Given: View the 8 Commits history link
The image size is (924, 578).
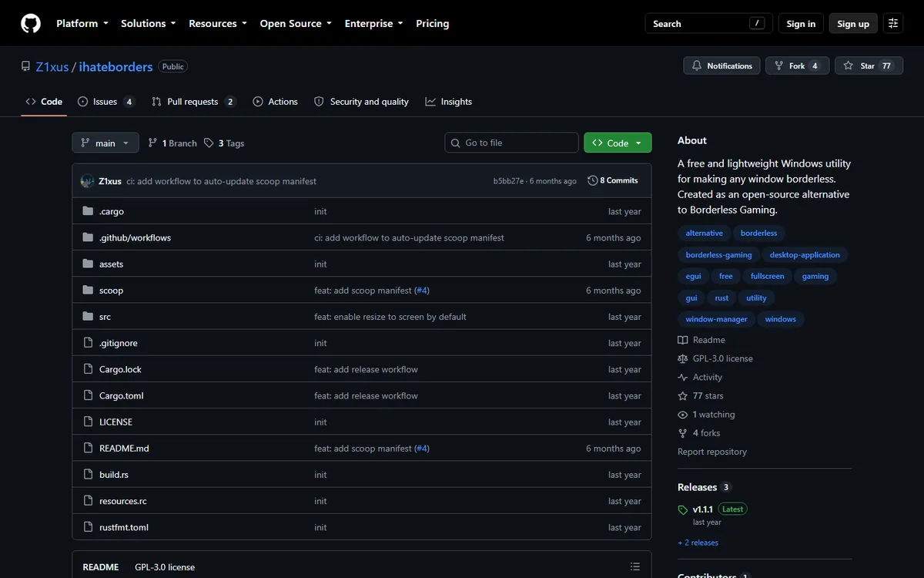Looking at the screenshot, I should (x=613, y=180).
